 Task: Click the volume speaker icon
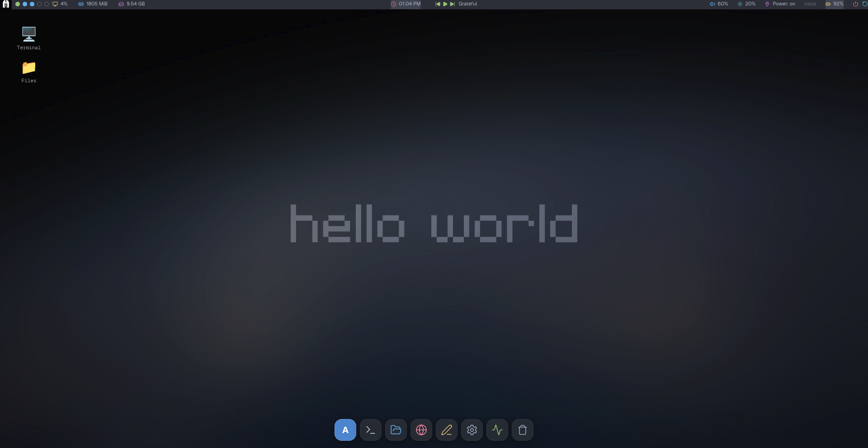tap(712, 4)
